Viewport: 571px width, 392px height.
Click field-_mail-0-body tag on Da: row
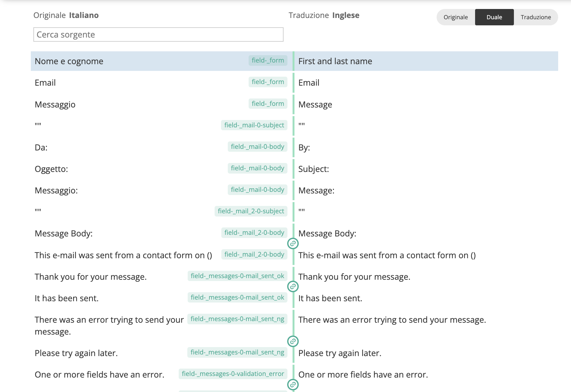pos(258,147)
